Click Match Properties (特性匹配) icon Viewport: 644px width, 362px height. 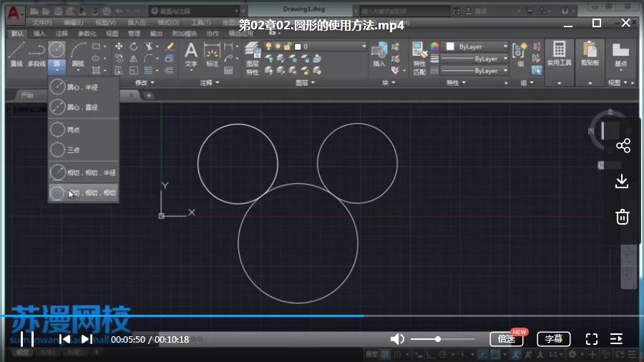click(x=419, y=59)
